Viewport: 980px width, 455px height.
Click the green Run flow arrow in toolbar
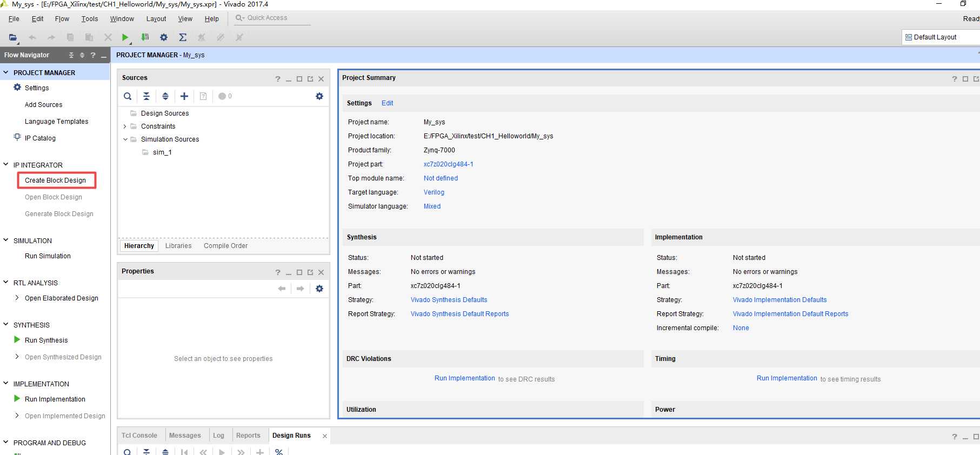tap(125, 37)
